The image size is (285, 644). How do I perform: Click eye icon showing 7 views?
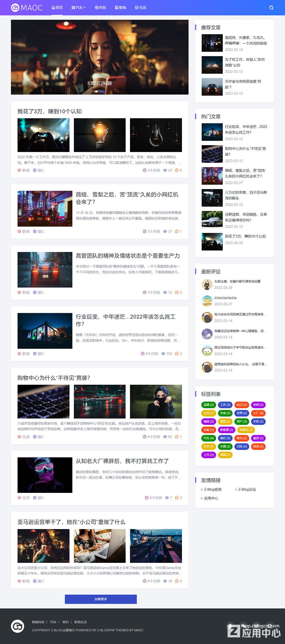tap(167, 498)
